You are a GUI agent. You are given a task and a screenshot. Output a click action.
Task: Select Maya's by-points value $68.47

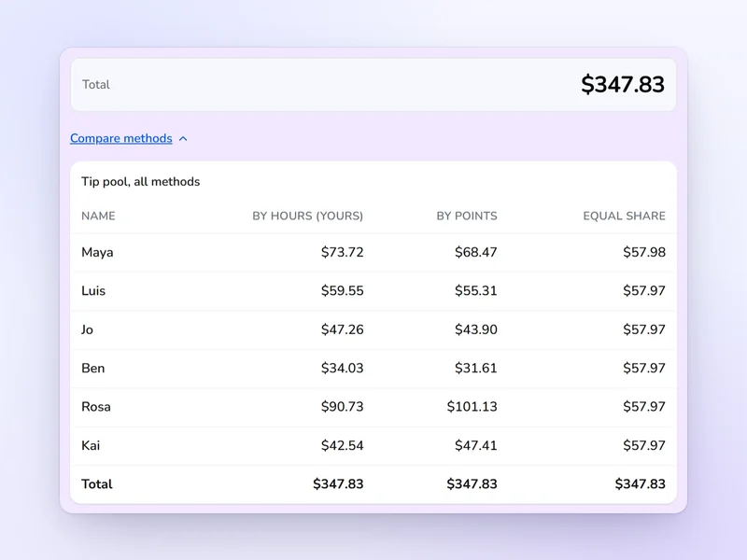pos(476,252)
